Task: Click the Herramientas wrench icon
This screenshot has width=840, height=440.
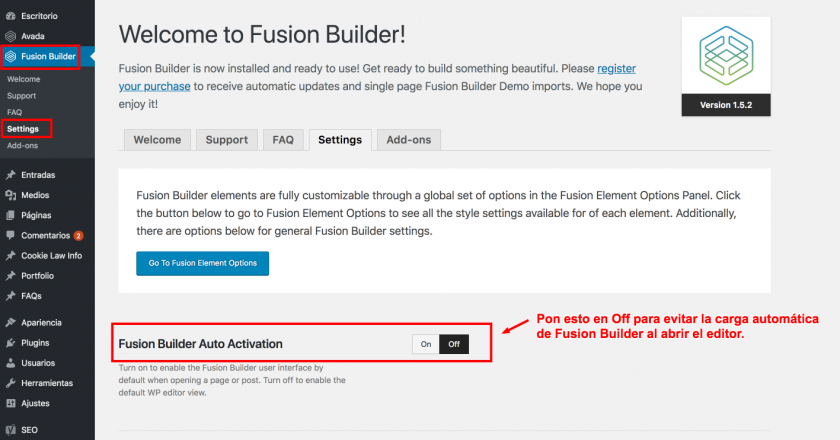Action: click(x=10, y=383)
